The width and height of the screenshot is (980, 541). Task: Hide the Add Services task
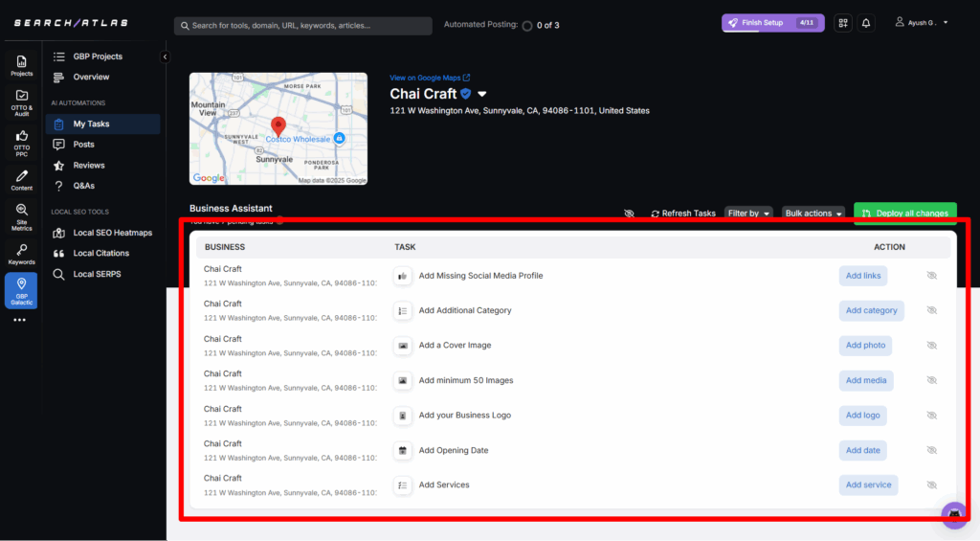coord(931,485)
